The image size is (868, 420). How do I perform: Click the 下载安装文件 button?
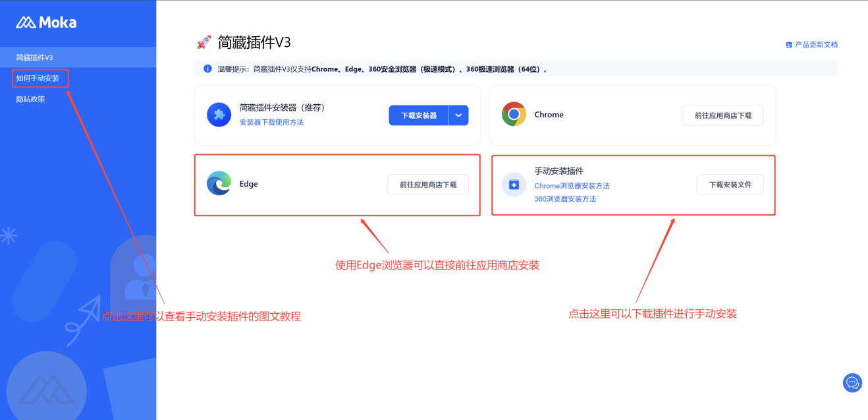(x=730, y=185)
